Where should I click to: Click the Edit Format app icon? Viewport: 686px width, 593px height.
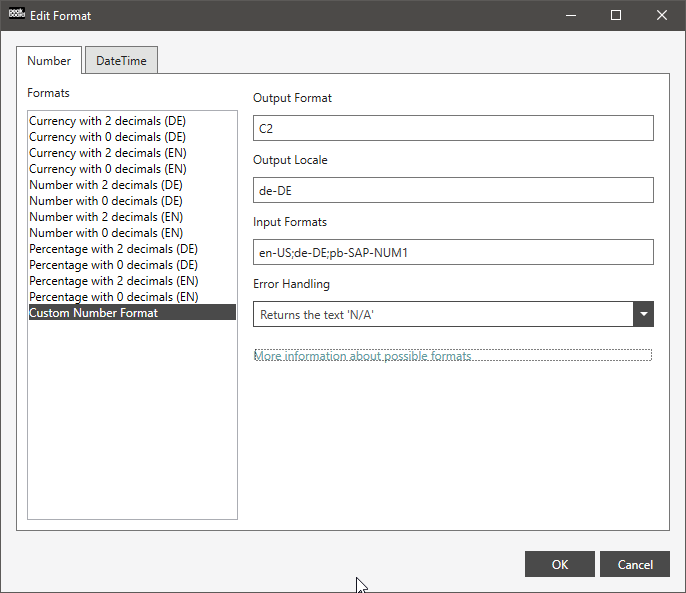click(x=17, y=14)
